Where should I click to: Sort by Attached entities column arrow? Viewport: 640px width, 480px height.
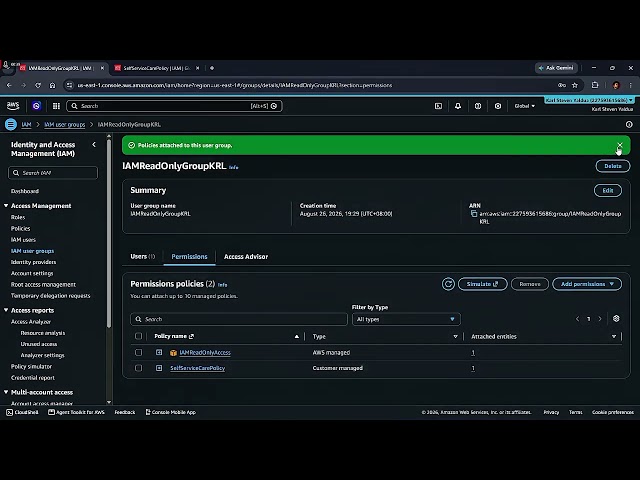[614, 336]
